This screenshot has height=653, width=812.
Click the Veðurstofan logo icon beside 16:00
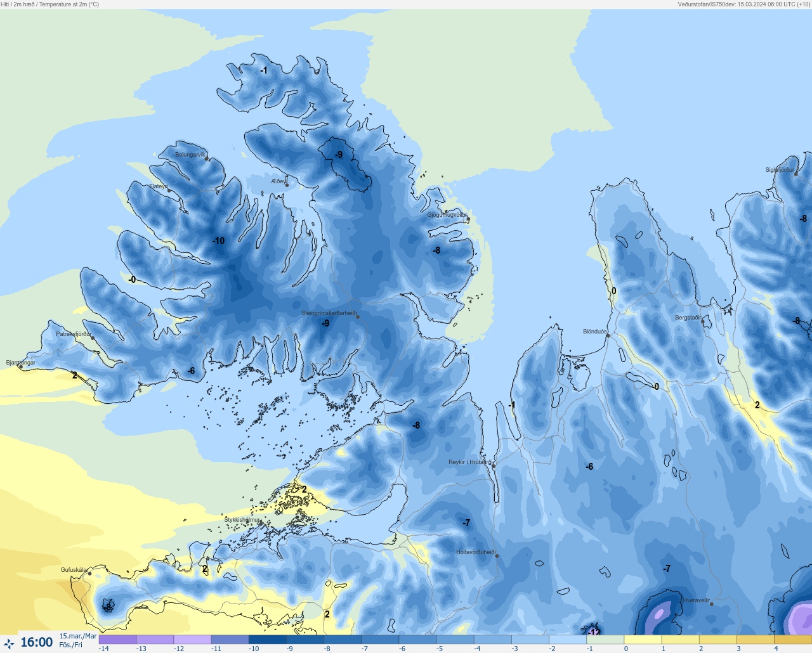click(9, 643)
